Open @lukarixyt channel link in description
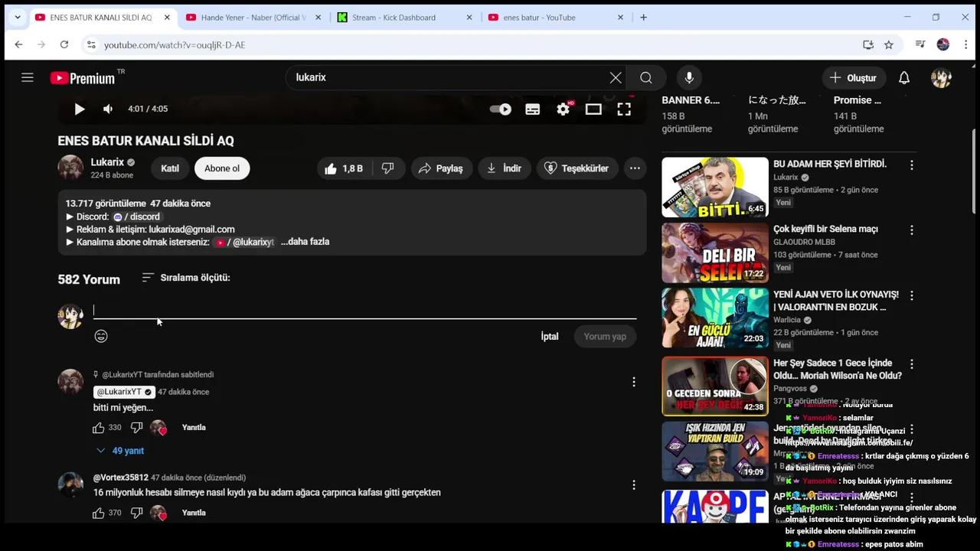 244,242
